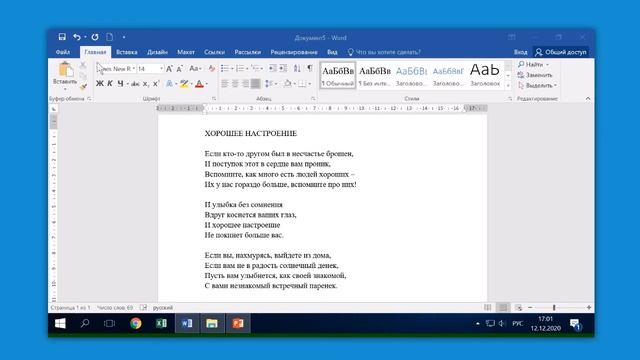Open quick access toolbar customization arrow
This screenshot has height=360, width=640.
(124, 37)
